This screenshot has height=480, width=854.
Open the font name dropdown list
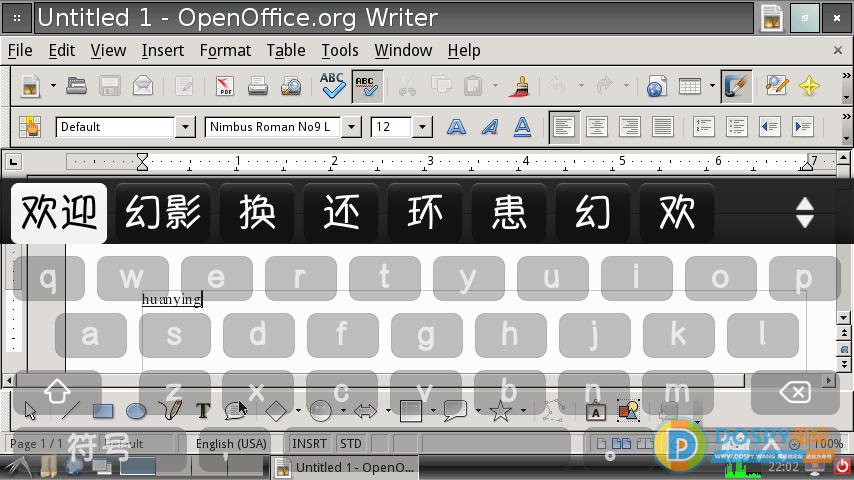pyautogui.click(x=352, y=127)
